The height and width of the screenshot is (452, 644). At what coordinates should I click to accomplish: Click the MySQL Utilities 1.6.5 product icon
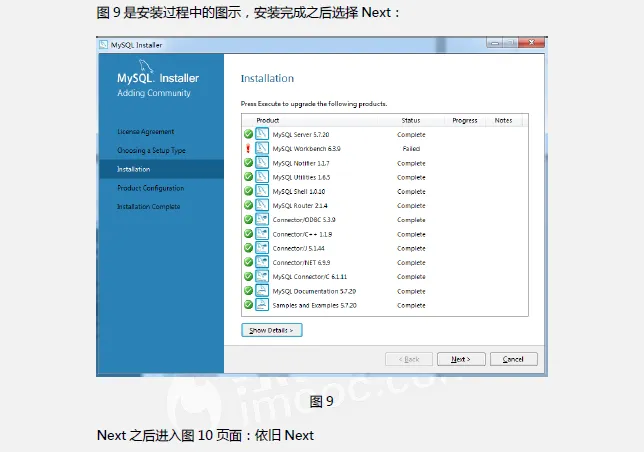coord(262,177)
